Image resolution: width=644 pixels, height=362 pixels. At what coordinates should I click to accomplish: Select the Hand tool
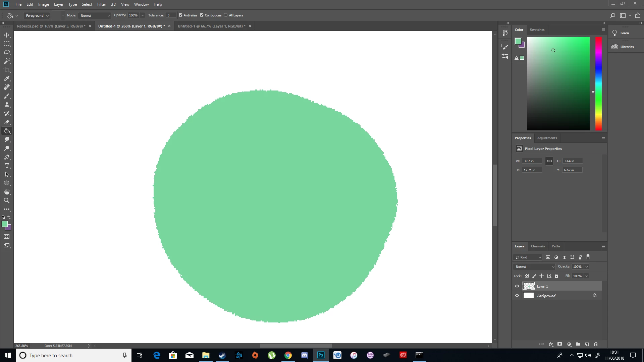tap(7, 192)
